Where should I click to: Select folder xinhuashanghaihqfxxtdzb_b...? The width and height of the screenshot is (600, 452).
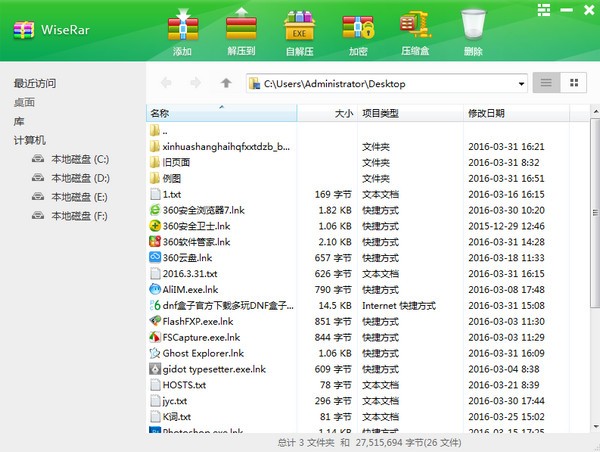[x=367, y=147]
